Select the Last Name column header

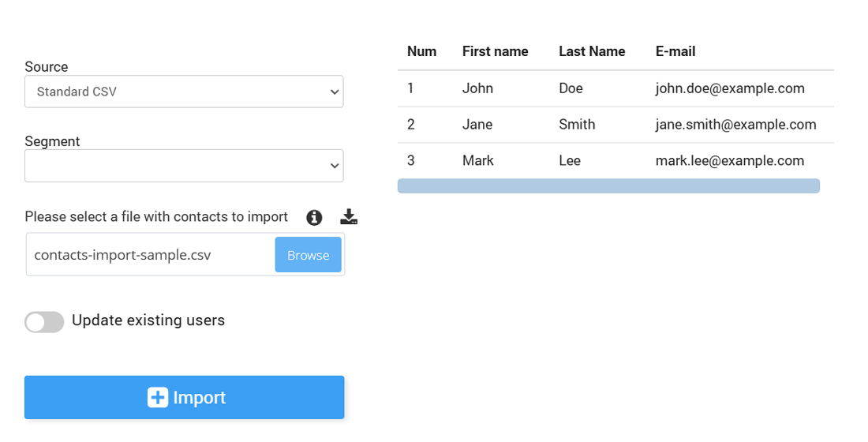click(x=592, y=51)
